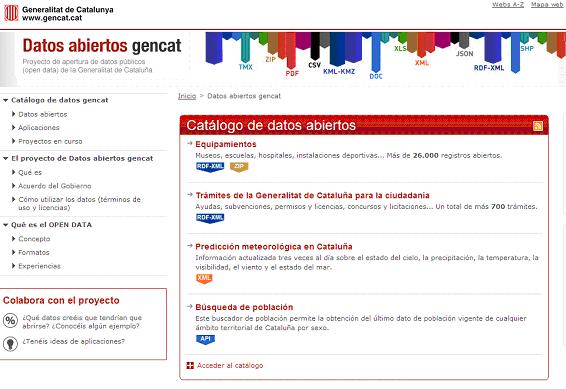The image size is (566, 389).
Task: Collapse El proyecto de Datos abiertos gencat section
Action: [x=5, y=158]
